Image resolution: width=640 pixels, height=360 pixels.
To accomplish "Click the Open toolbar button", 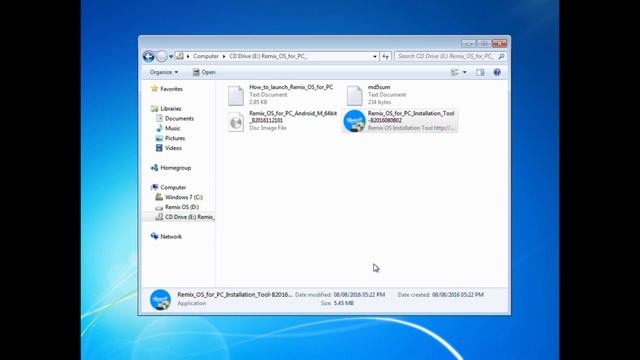I will (x=204, y=72).
